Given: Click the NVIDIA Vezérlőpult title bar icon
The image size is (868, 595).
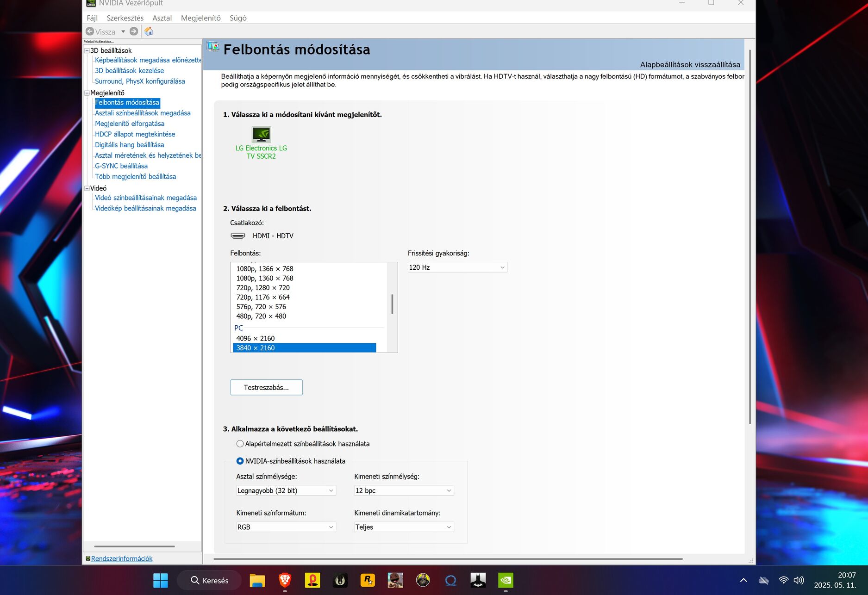Looking at the screenshot, I should click(91, 3).
